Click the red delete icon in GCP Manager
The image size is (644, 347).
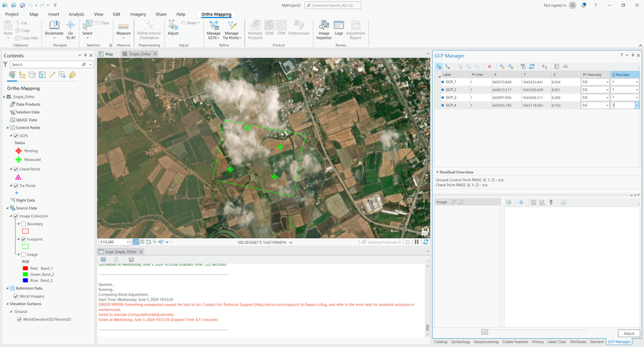coord(489,66)
